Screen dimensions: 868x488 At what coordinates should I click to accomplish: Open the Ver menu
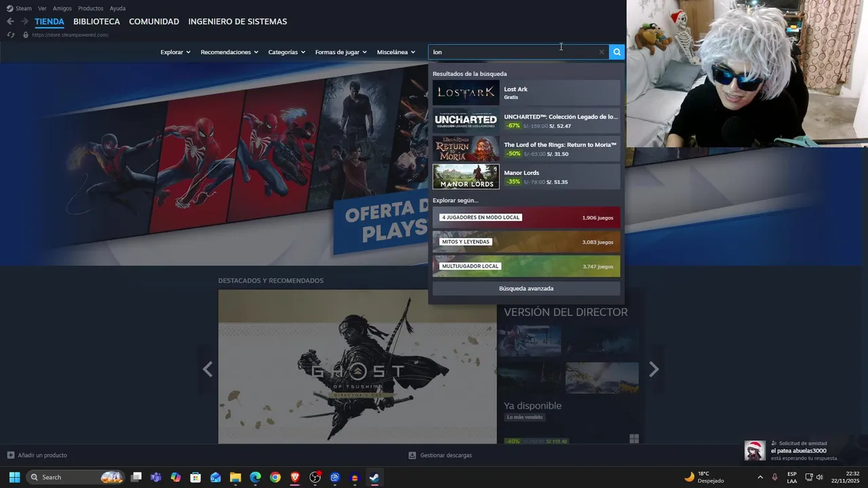[x=42, y=8]
